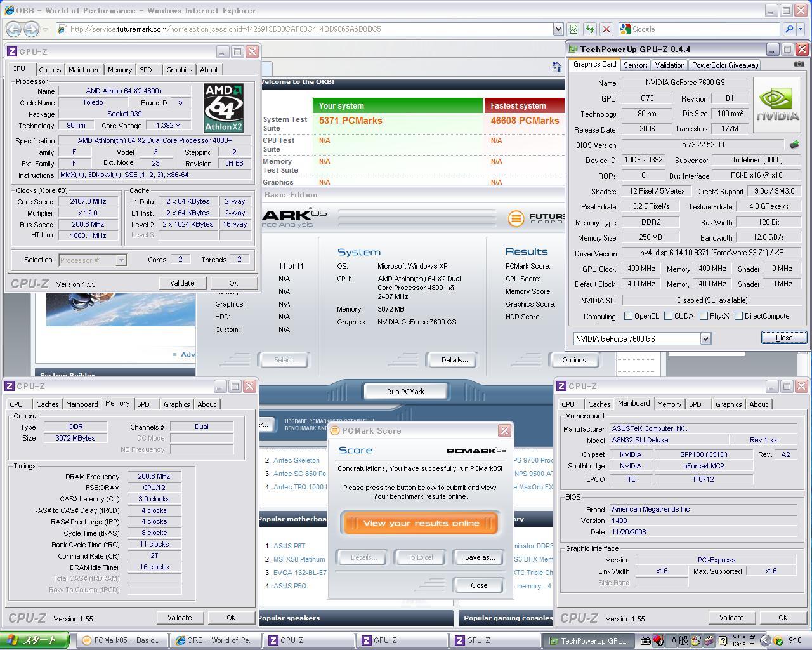
Task: Switch to ORB Internet Explorer taskbar item
Action: 214,640
